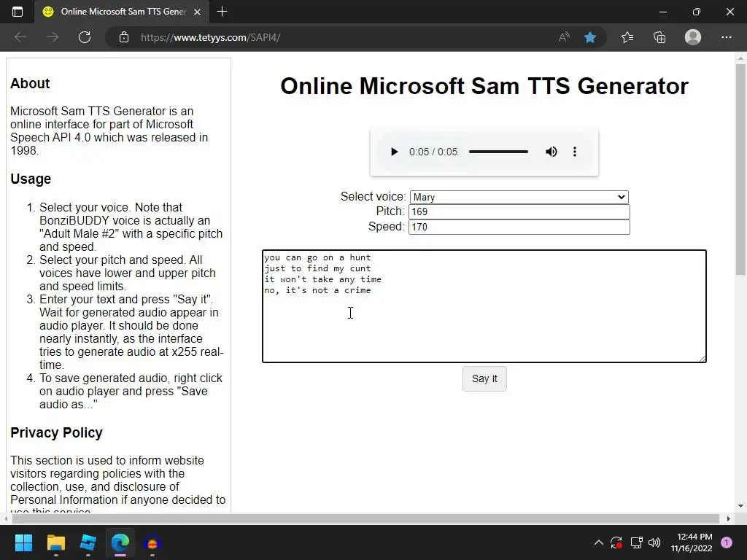
Task: Play the generated audio clip
Action: [x=394, y=152]
